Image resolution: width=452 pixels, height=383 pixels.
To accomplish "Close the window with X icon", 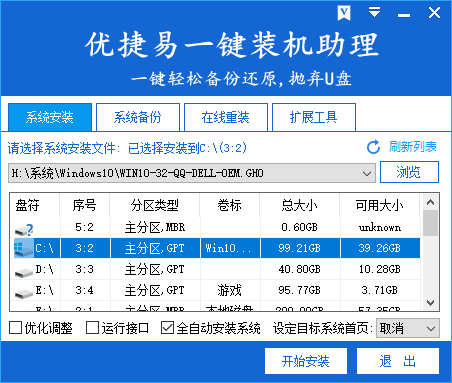I will pos(434,13).
